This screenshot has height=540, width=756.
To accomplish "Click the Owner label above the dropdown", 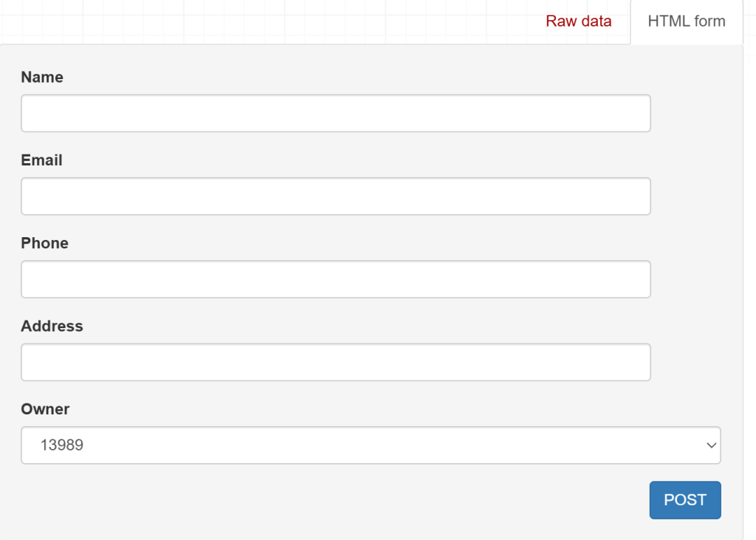I will pyautogui.click(x=46, y=409).
